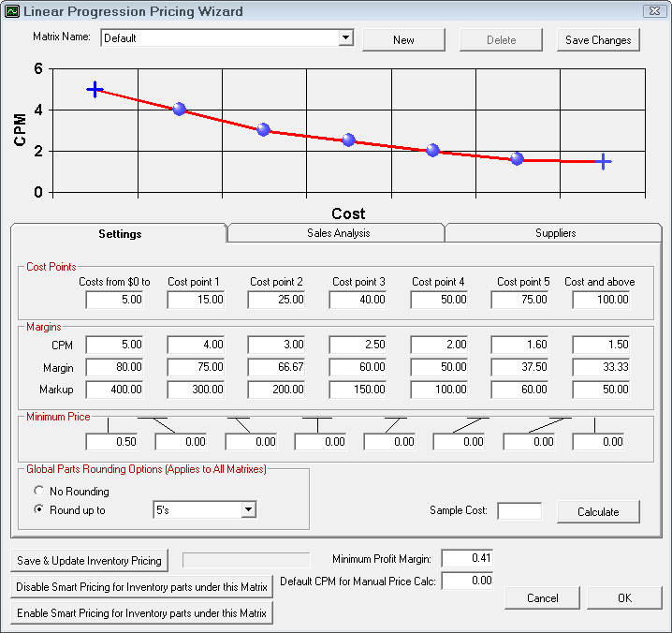
Task: Select the blue sphere point at CPM 4
Action: coord(179,110)
